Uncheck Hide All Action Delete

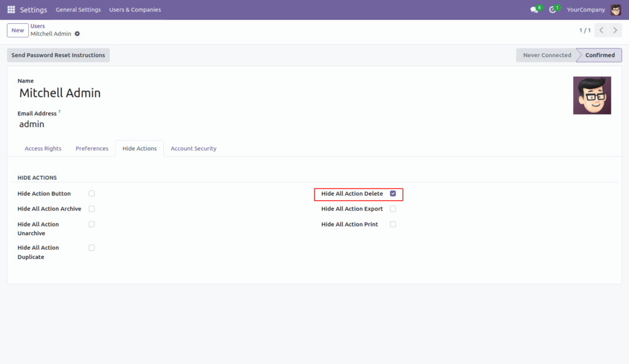point(393,193)
